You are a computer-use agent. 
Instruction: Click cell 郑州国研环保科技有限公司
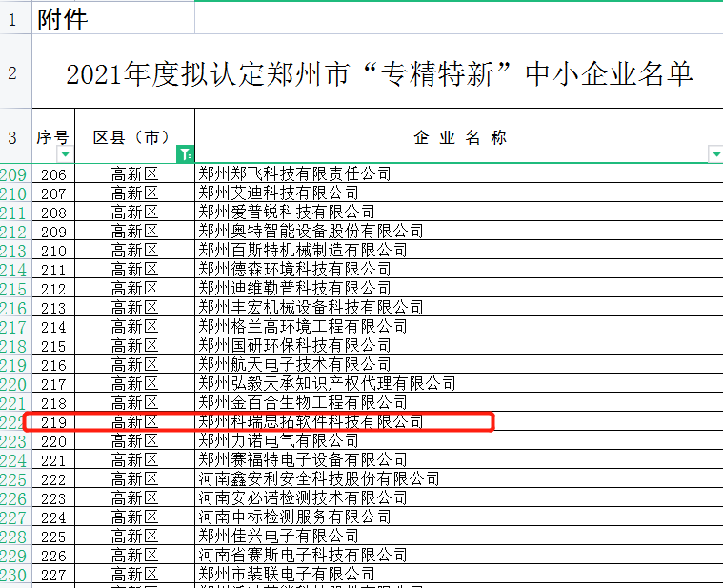tap(459, 345)
